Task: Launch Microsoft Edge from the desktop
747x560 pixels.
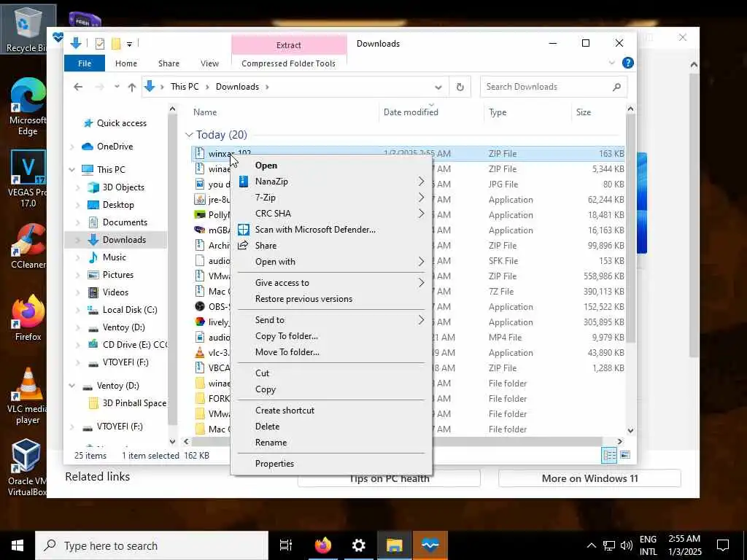Action: point(28,106)
